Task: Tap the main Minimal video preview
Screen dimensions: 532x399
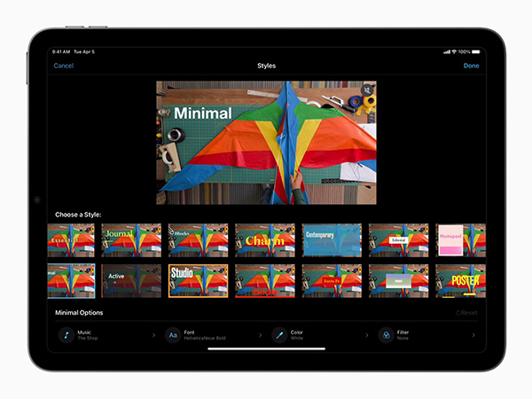Action: pos(266,143)
